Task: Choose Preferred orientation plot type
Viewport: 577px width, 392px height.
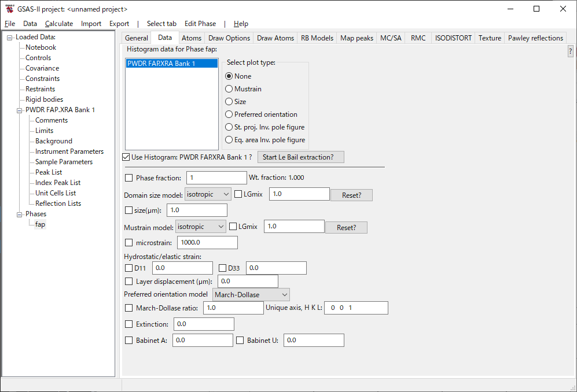Action: click(x=229, y=114)
